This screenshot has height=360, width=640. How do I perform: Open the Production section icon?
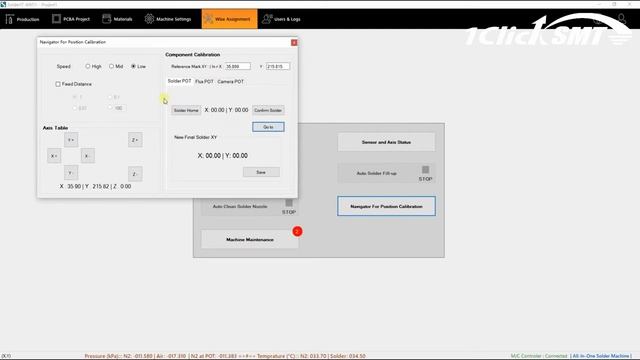pyautogui.click(x=10, y=19)
